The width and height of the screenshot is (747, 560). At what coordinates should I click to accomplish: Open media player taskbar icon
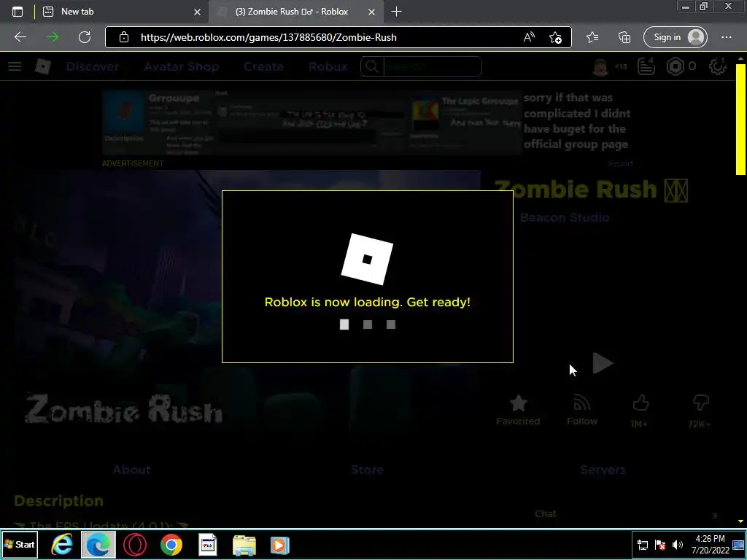280,545
